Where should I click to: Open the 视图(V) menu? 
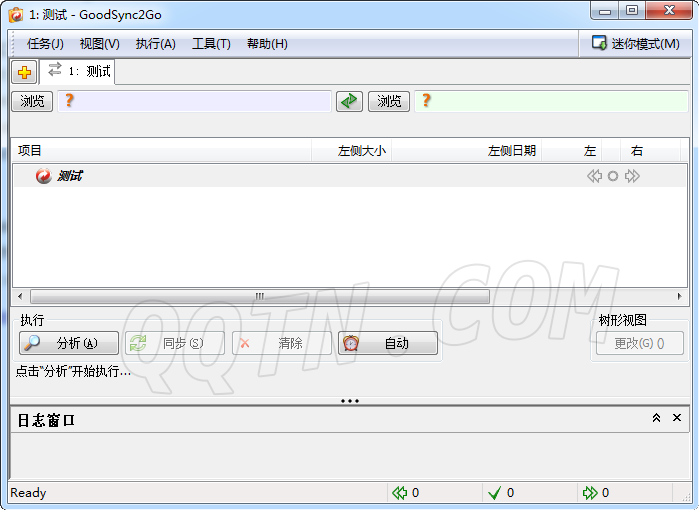99,44
